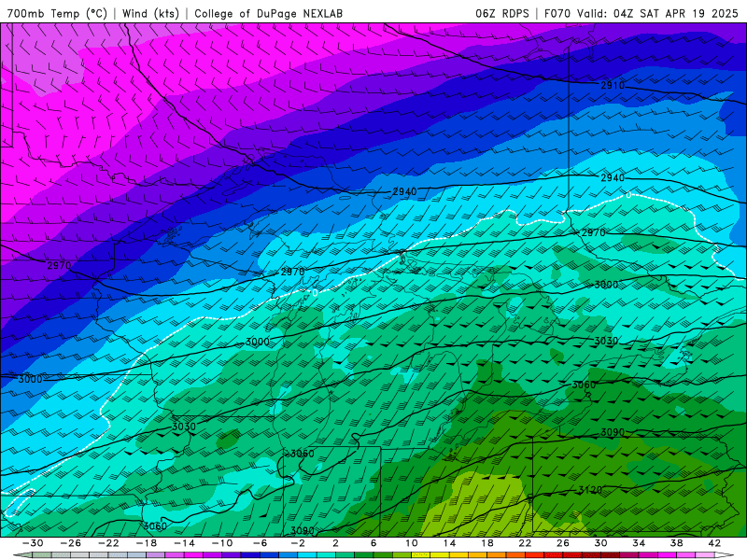
Task: Select the cyan swatch for −2 to 0°C
Action: pyautogui.click(x=307, y=554)
